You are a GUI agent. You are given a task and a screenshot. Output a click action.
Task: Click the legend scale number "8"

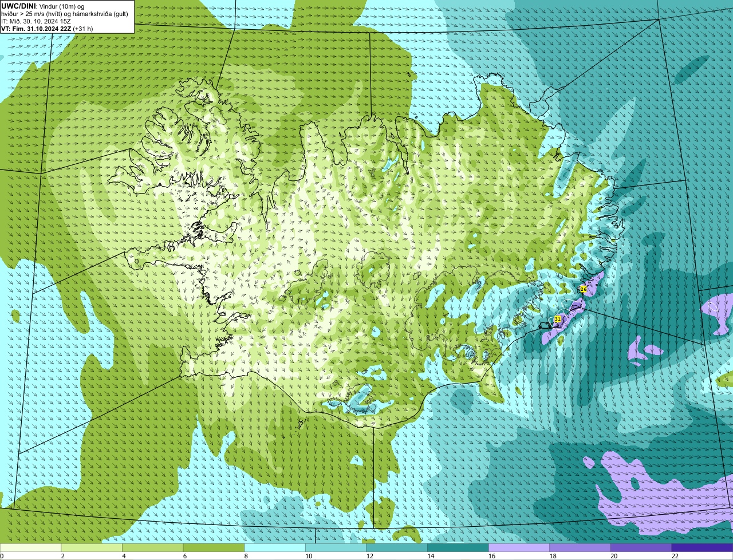point(246,556)
